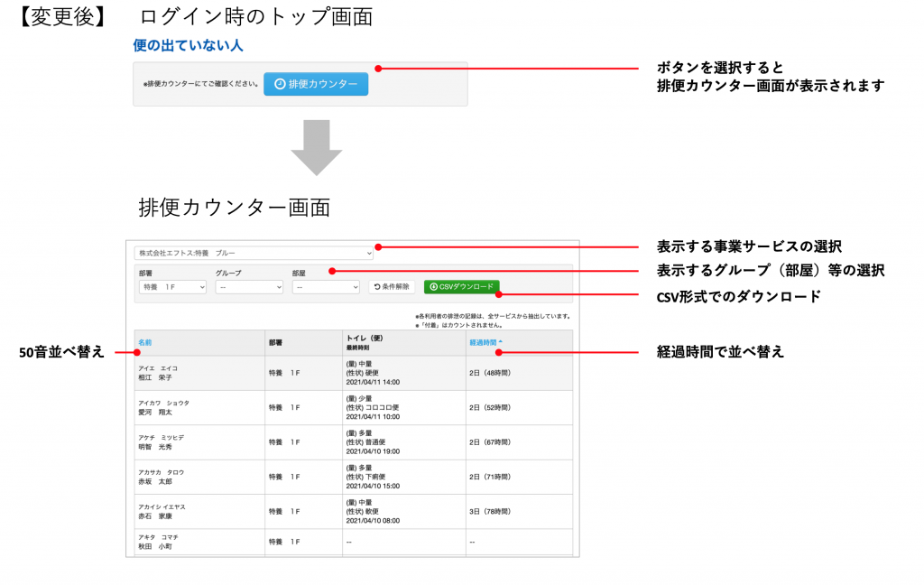
Task: Sort by the 名前 column header
Action: (144, 343)
